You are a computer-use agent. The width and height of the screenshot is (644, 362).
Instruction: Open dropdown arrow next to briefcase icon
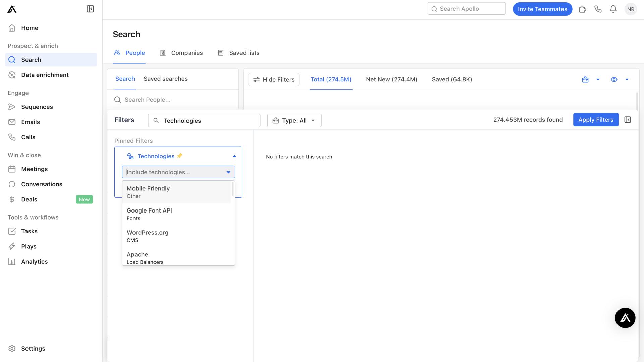point(598,80)
